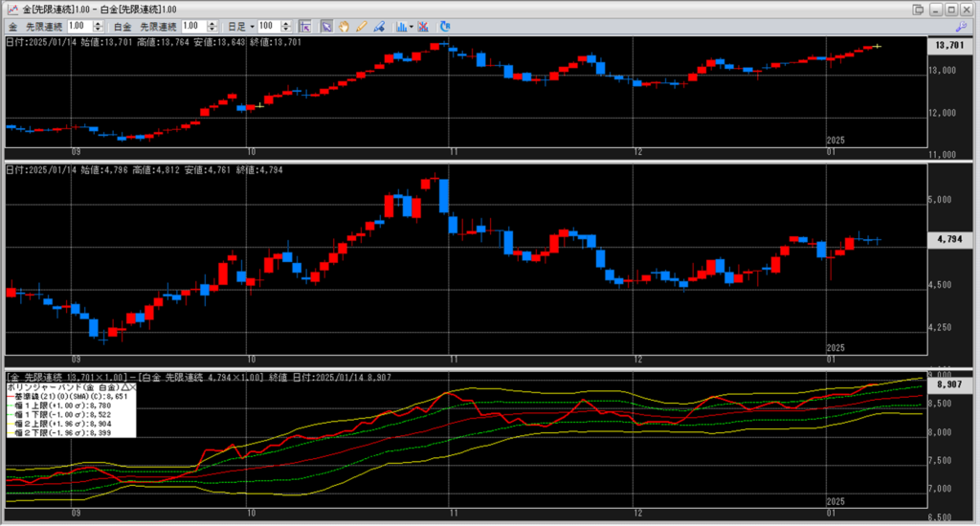
Task: Close the Bollinger band legend box
Action: point(132,386)
